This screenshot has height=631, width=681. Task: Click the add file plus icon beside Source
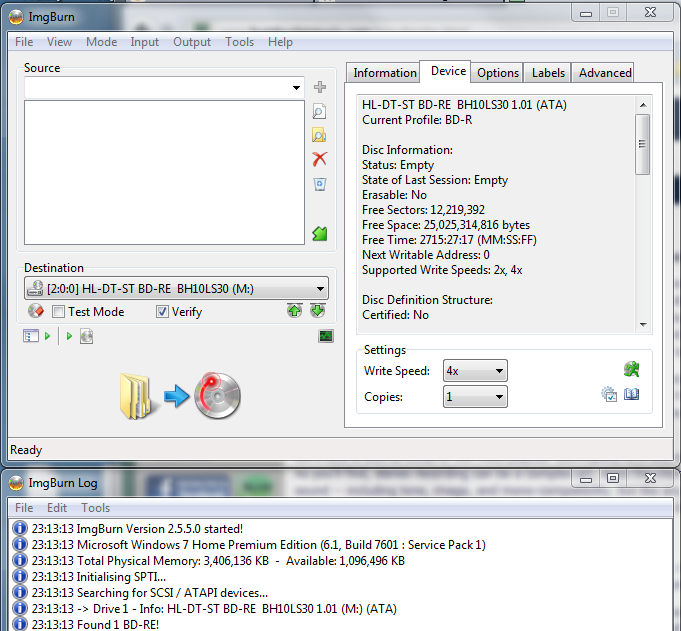(320, 87)
